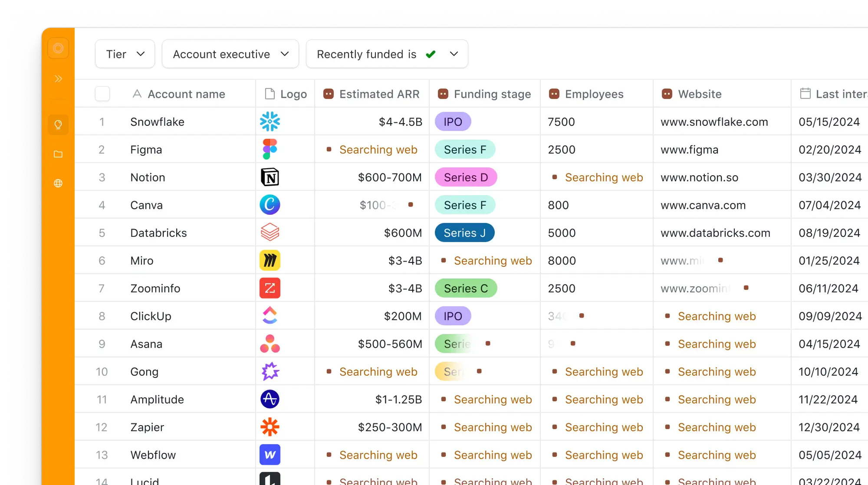Click the Notion logo thumbnail
Image resolution: width=868 pixels, height=485 pixels.
point(270,177)
